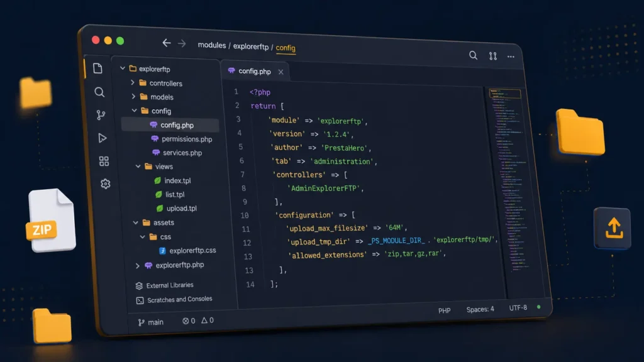
Task: Click the PHP language mode in status bar
Action: [x=445, y=310]
